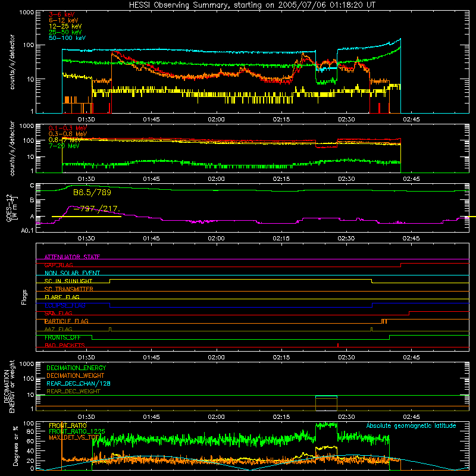Select the REAR_DEC_CHAN/128 legend label

(x=79, y=383)
